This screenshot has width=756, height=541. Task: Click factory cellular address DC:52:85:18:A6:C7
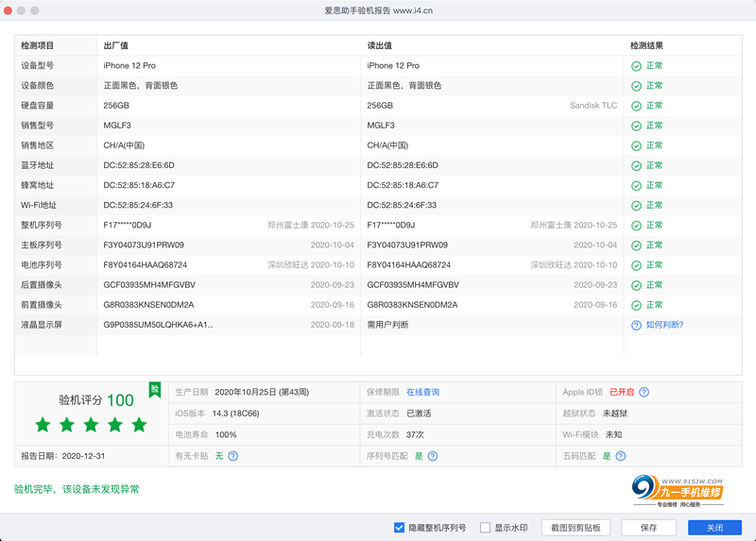(139, 185)
